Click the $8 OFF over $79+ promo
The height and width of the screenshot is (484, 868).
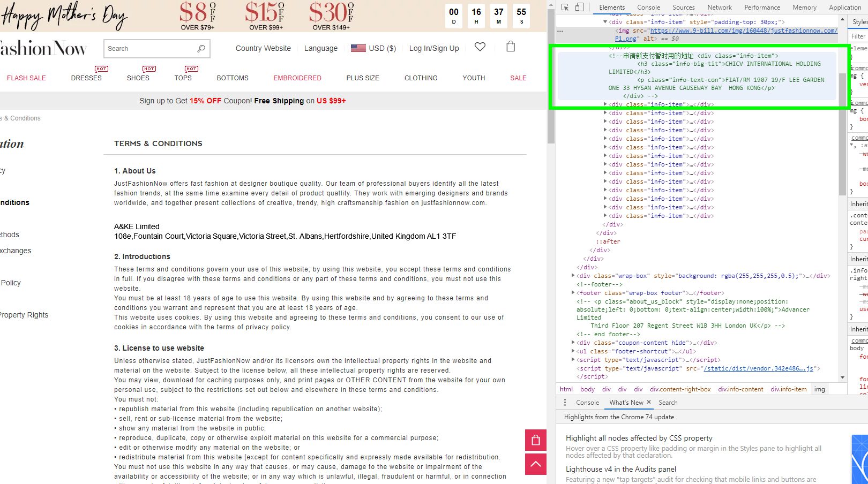(x=197, y=16)
